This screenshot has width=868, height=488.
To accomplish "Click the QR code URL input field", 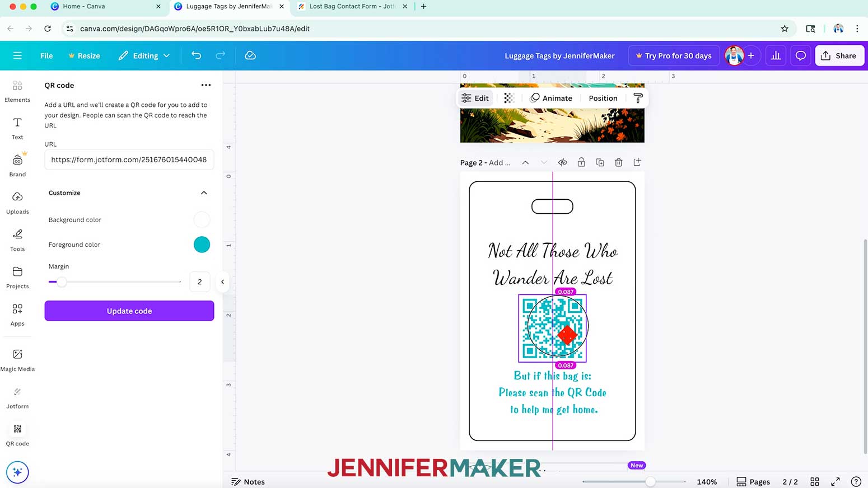I will coord(129,159).
